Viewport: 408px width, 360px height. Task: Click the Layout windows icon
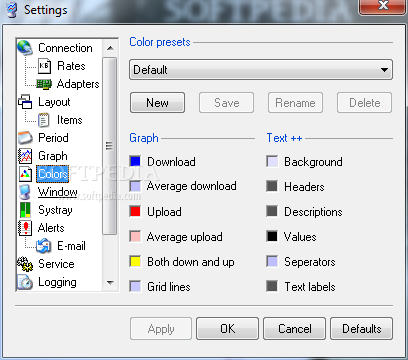click(x=25, y=102)
